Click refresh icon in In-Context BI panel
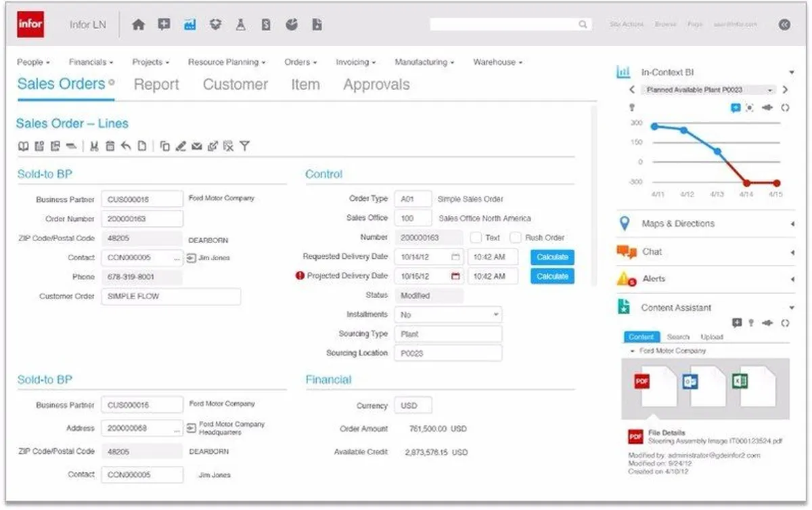Viewport: 812px width, 510px height. pos(785,108)
